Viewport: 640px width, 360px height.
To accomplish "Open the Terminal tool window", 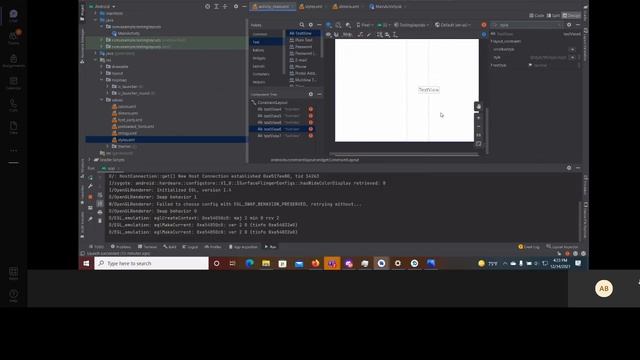I will click(x=147, y=247).
